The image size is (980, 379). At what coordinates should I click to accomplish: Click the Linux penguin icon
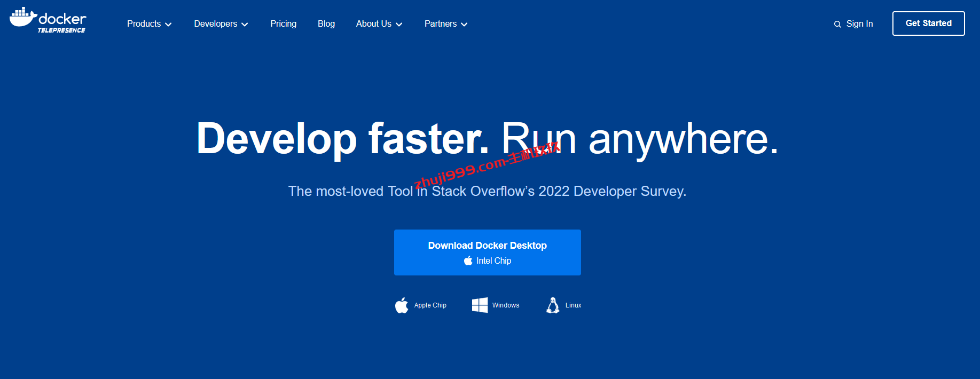click(x=553, y=305)
